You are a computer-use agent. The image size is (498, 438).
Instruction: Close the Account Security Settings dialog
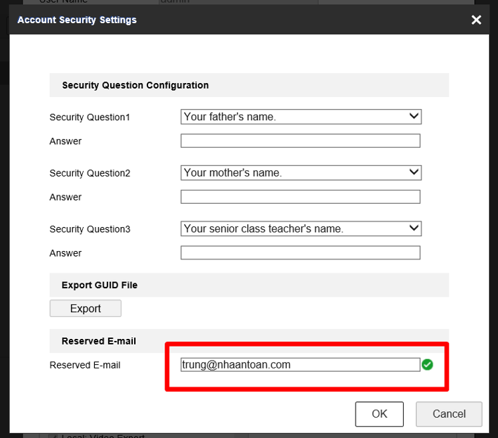476,20
